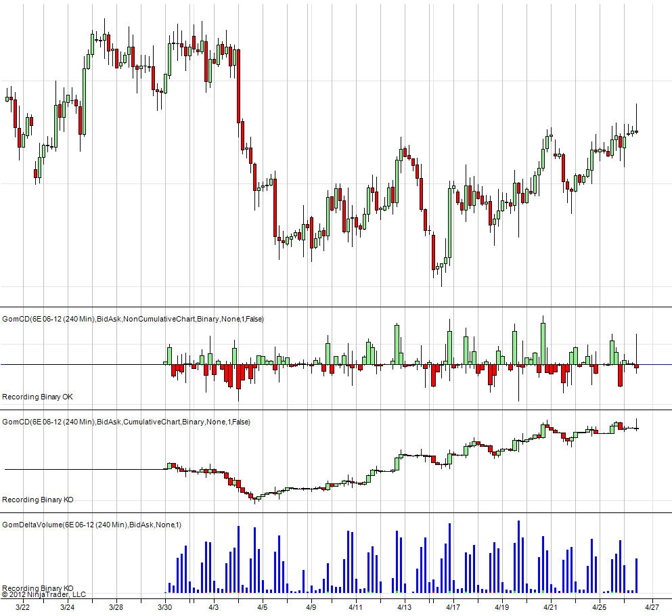This screenshot has width=672, height=616.
Task: Click the 4/9 date axis label
Action: click(x=311, y=607)
